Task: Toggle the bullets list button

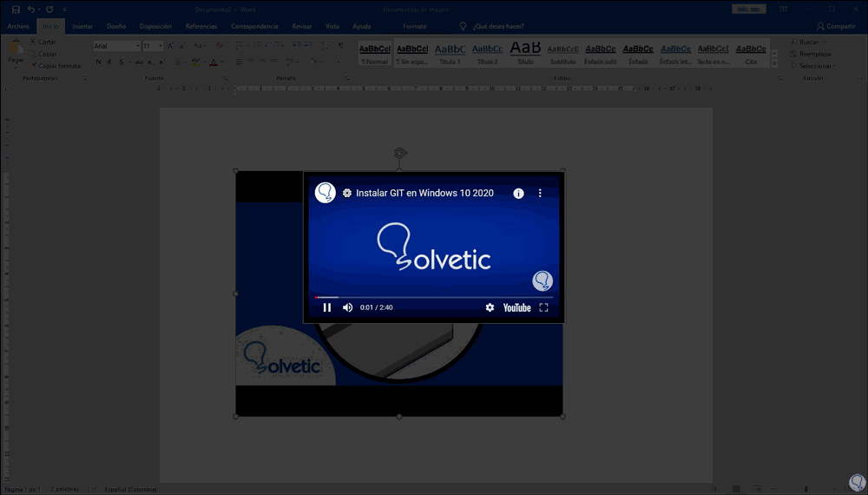Action: [x=239, y=45]
